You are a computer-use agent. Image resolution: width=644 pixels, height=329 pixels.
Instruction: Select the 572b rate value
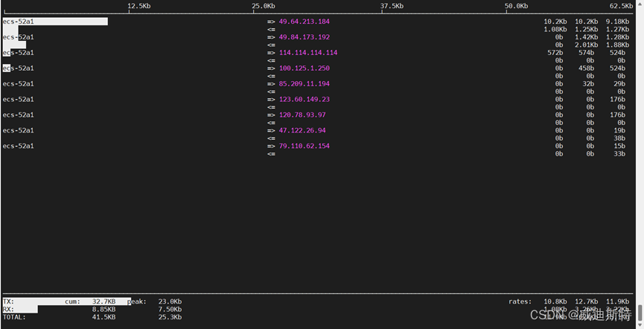[x=555, y=53]
